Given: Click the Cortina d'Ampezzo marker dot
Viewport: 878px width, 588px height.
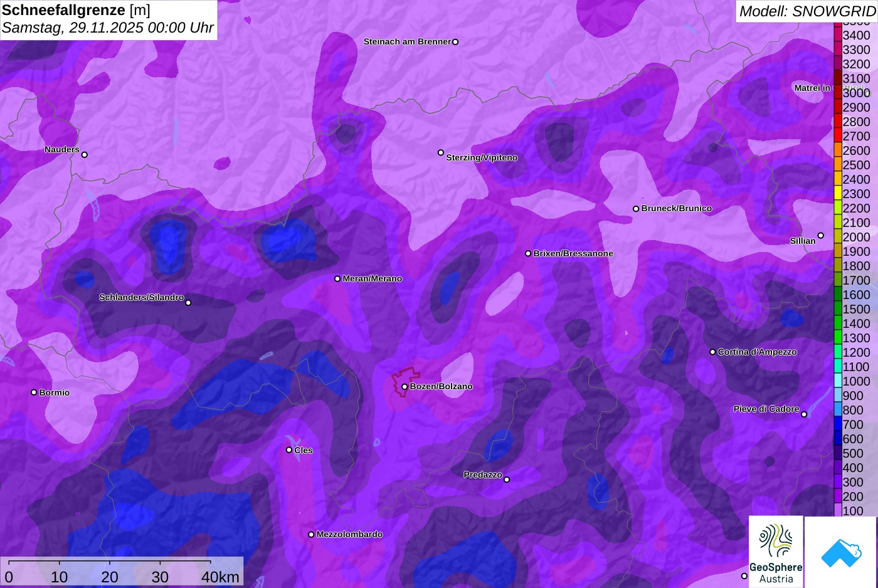Looking at the screenshot, I should pyautogui.click(x=712, y=352).
